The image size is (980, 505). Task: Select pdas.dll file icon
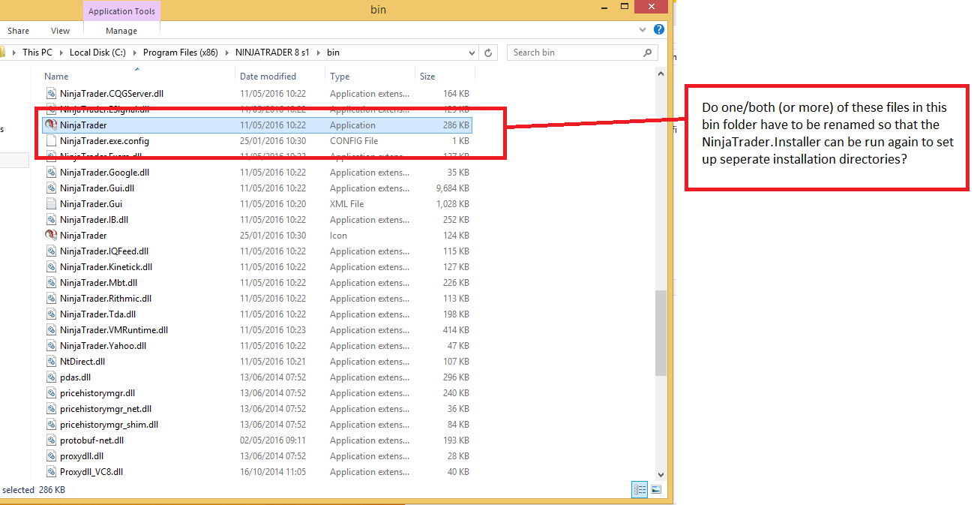pyautogui.click(x=51, y=377)
